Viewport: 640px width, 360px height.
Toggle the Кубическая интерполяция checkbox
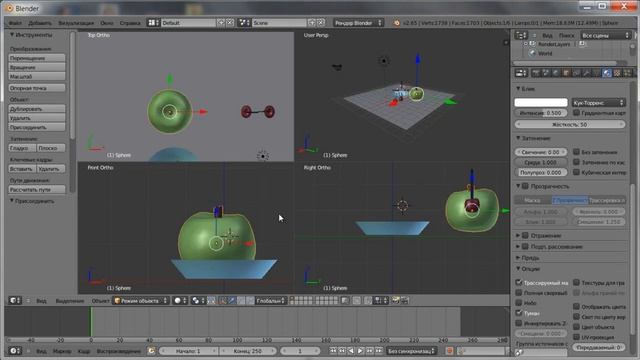coord(576,172)
